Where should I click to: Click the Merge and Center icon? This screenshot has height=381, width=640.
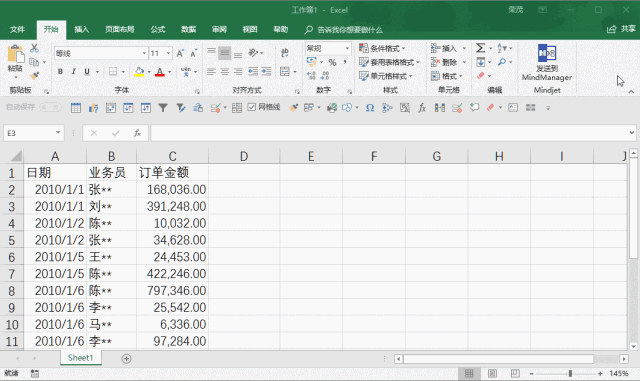284,72
